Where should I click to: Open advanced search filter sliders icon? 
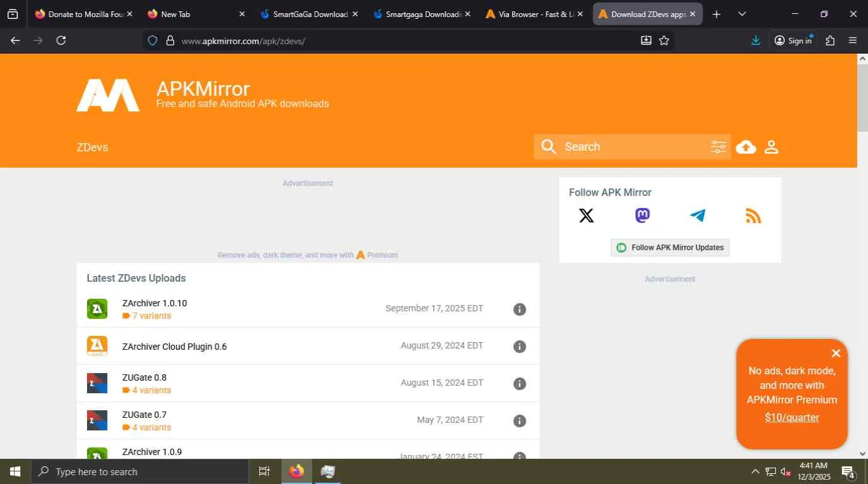tap(718, 147)
